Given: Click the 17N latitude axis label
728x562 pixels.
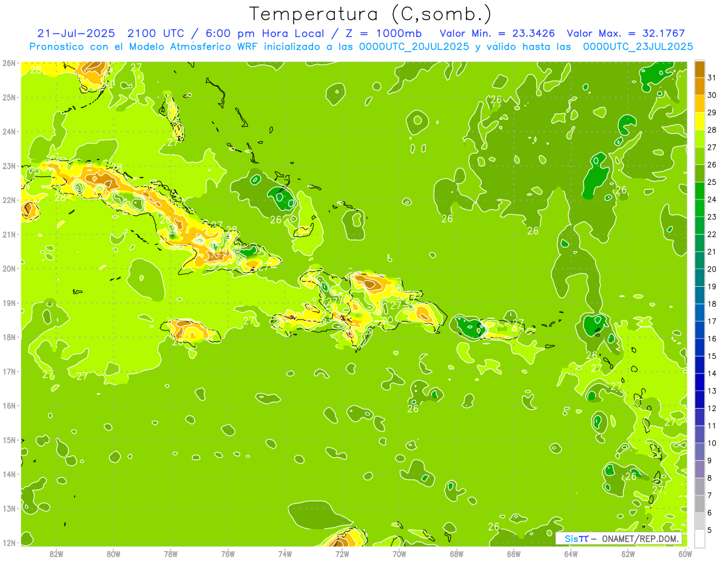Looking at the screenshot, I should (x=9, y=371).
